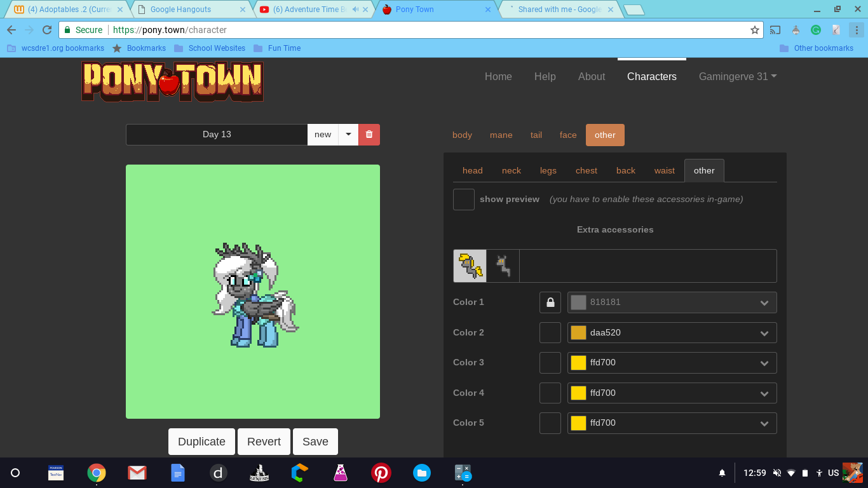
Task: Click the character name field Day 13
Action: (217, 135)
